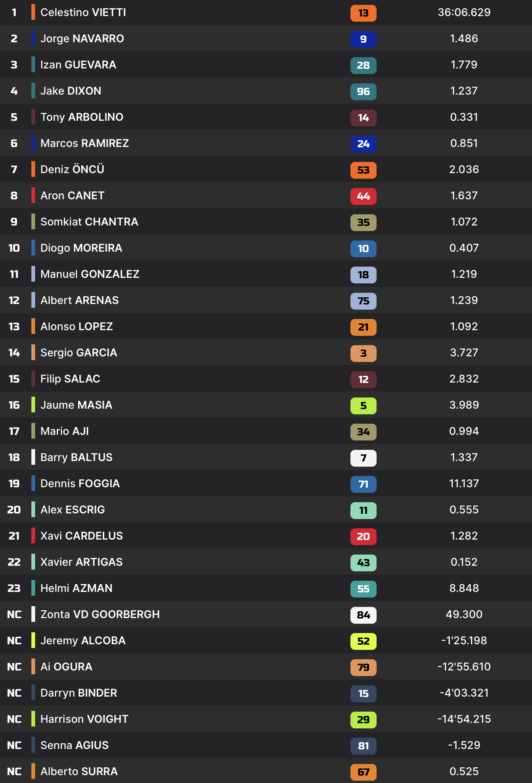
Task: Click the color bar beside Aron CANET
Action: coord(33,196)
